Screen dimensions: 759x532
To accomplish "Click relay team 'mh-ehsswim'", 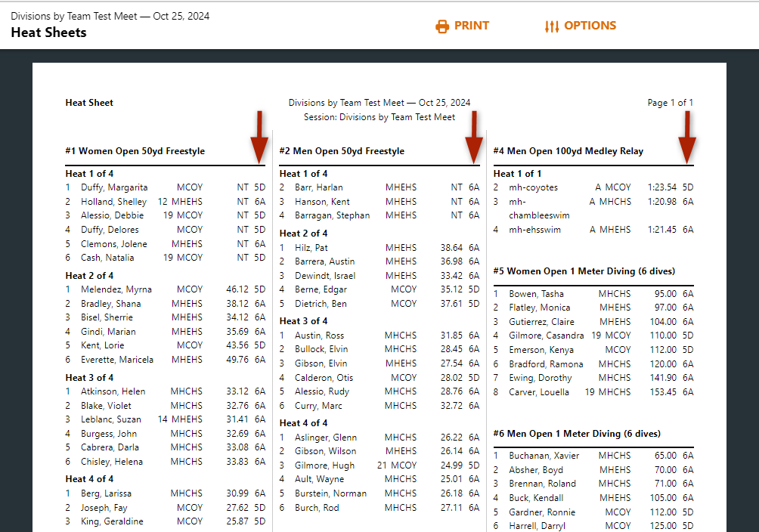I will 534,230.
